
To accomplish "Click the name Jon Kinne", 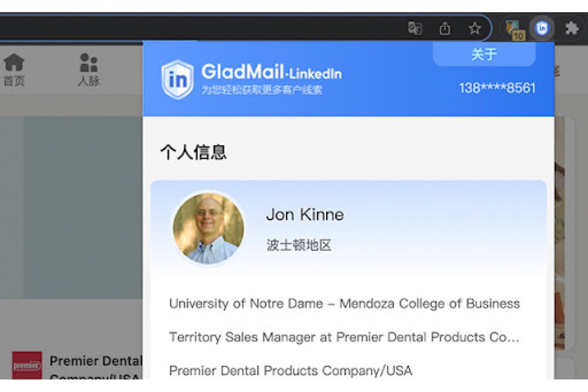I will [305, 214].
